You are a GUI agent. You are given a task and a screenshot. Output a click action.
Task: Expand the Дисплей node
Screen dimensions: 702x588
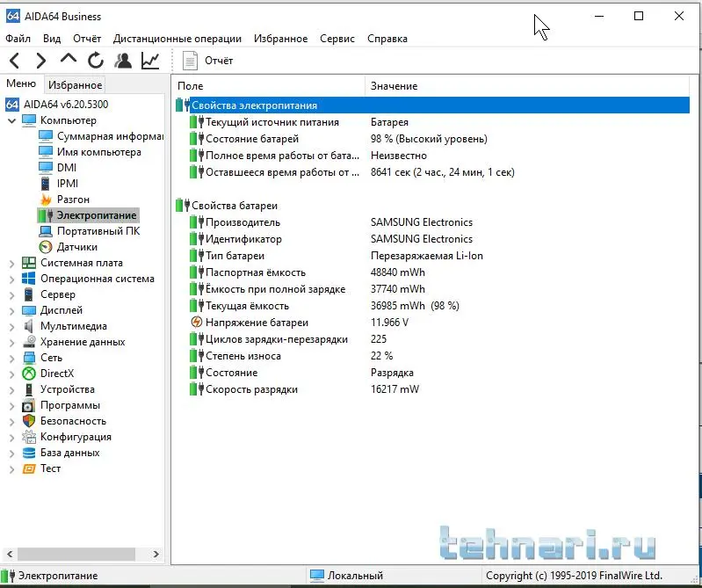click(x=11, y=311)
